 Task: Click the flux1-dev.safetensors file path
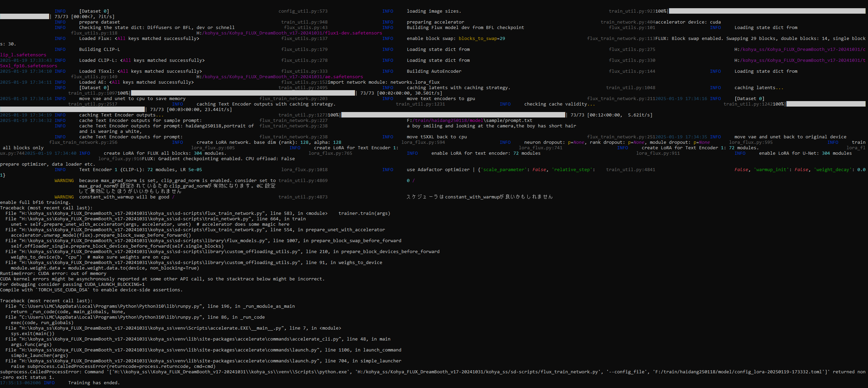click(x=289, y=33)
